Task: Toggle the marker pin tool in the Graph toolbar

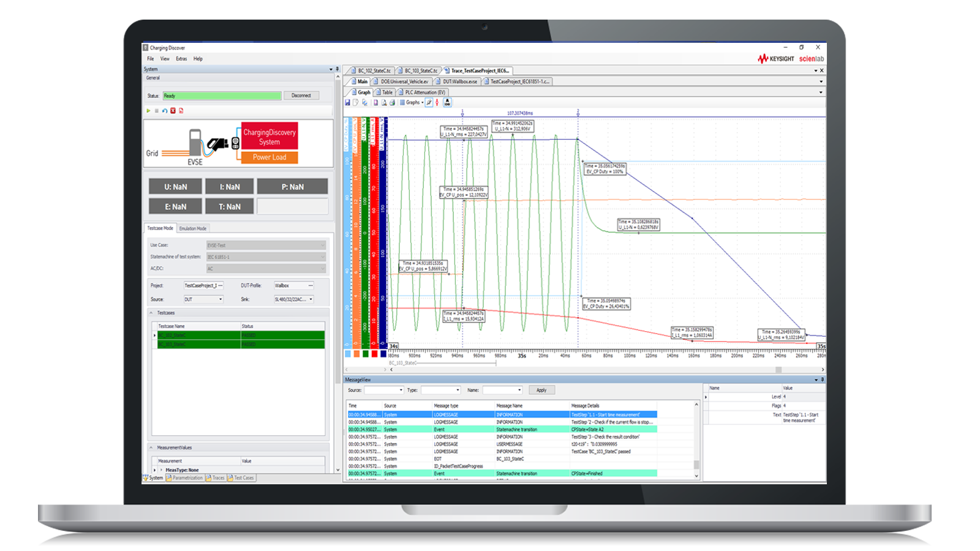Action: point(429,103)
